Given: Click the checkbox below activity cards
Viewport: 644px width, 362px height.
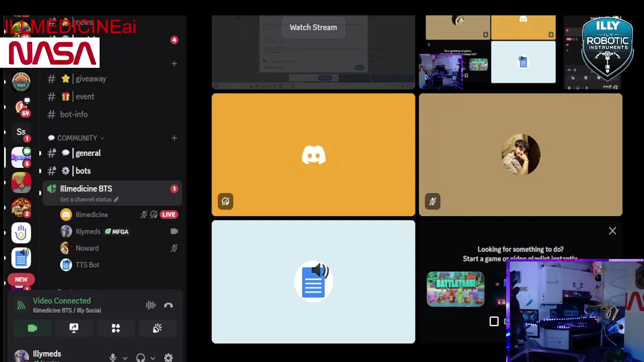Looking at the screenshot, I should click(x=494, y=322).
